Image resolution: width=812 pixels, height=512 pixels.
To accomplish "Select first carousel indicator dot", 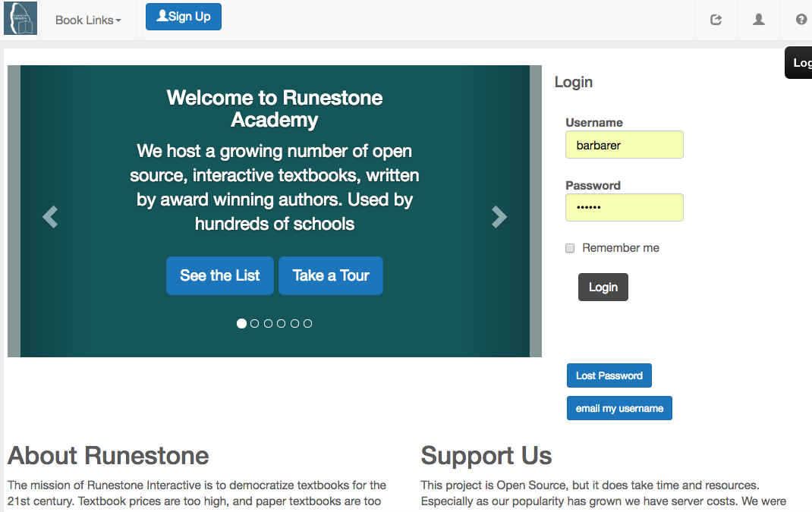I will tap(241, 324).
